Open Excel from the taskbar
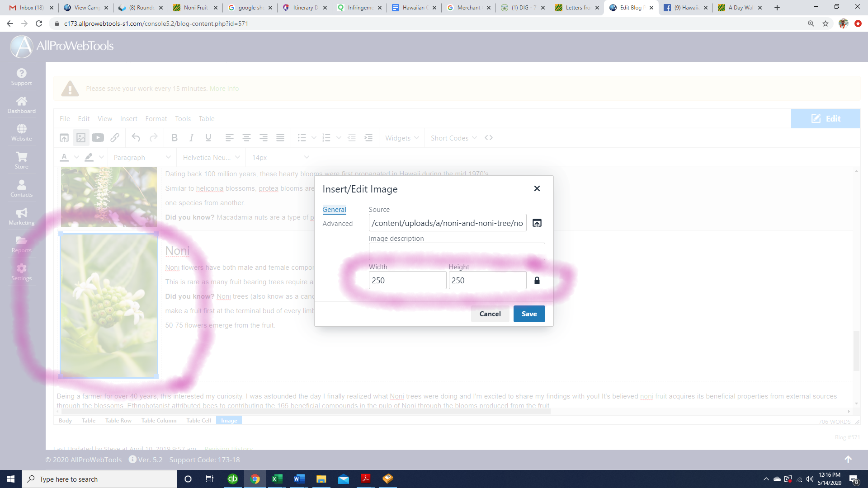This screenshot has width=868, height=488. click(277, 479)
